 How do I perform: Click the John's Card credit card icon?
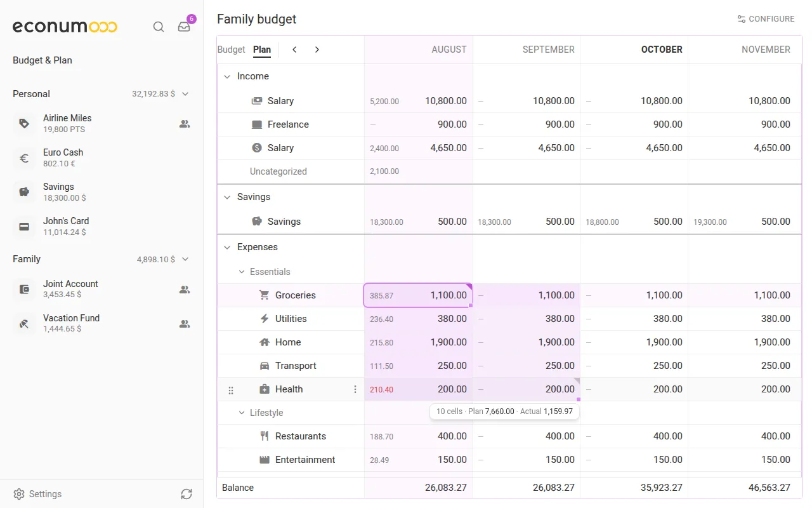(x=24, y=226)
